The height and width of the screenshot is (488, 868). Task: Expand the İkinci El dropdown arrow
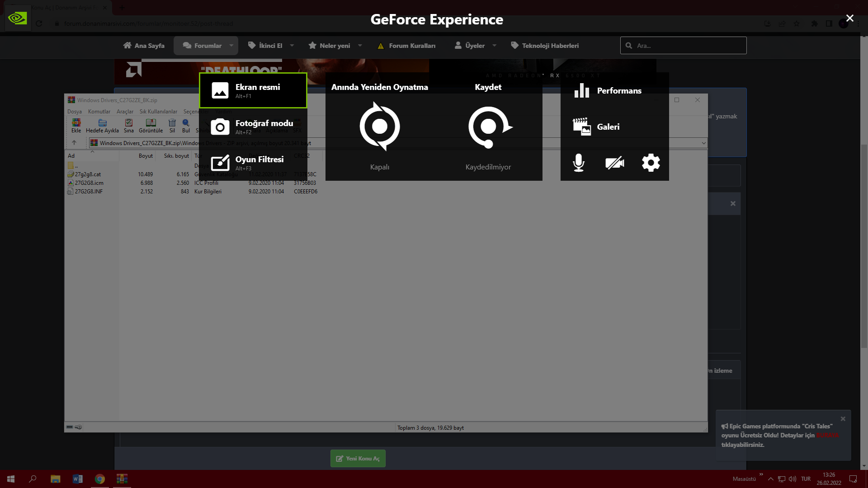pyautogui.click(x=292, y=46)
